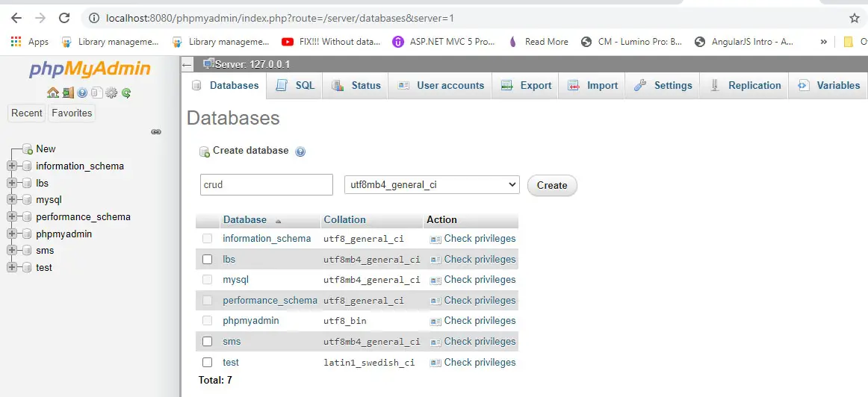This screenshot has height=397, width=868.
Task: Click the phpMyAdmin home icon
Action: [52, 93]
